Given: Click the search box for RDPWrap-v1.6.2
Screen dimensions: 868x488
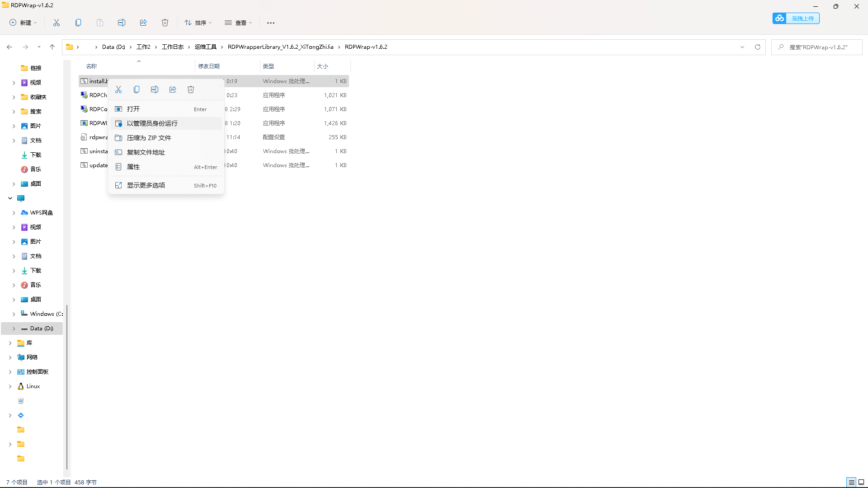Looking at the screenshot, I should [x=817, y=47].
